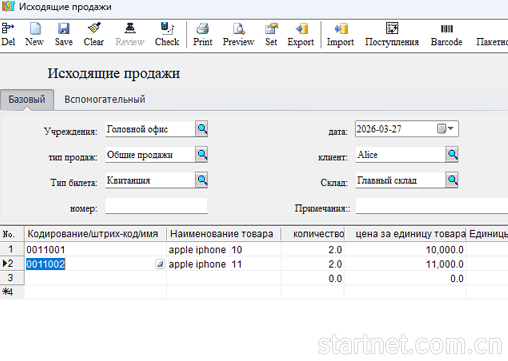Select the Базовый tab
The height and width of the screenshot is (361, 508).
tap(27, 99)
